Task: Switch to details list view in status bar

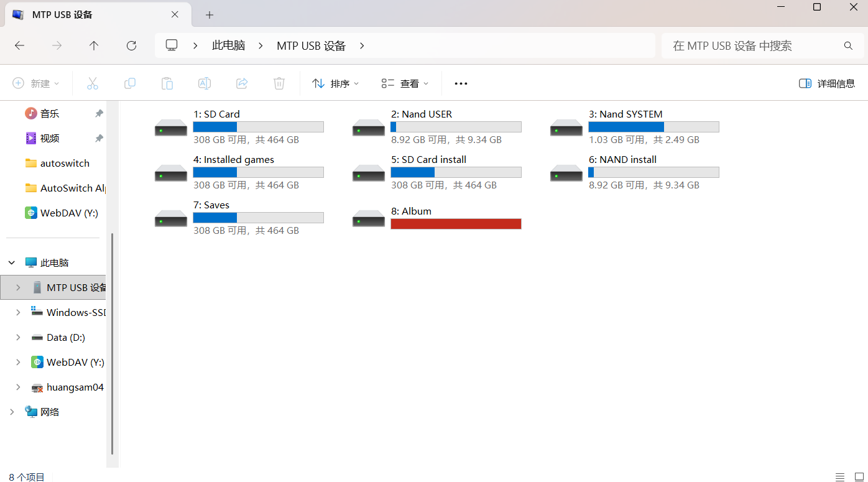Action: pos(840,477)
